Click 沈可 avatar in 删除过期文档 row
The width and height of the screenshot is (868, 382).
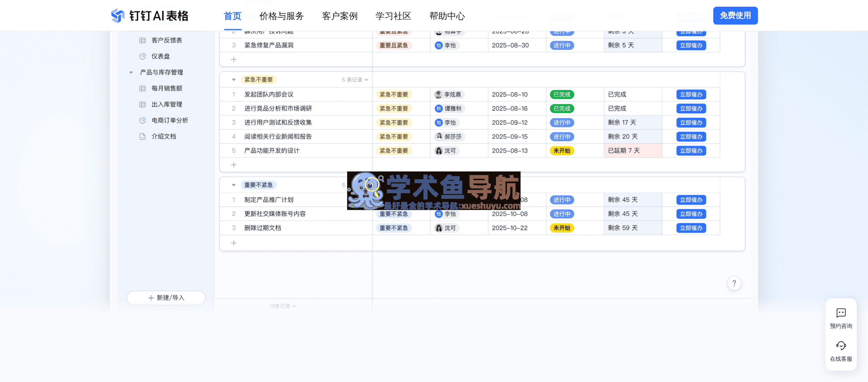[x=438, y=228]
